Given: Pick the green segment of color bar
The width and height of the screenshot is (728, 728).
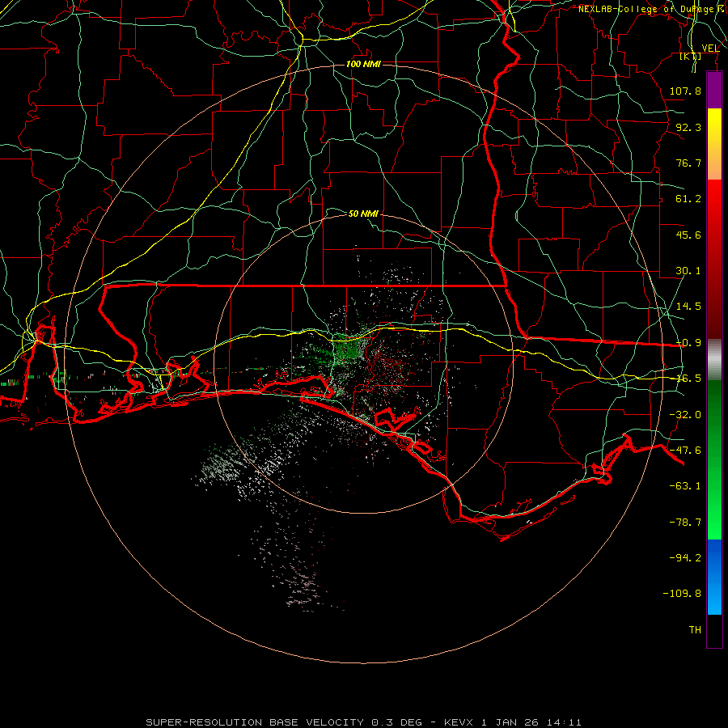Looking at the screenshot, I should (x=714, y=459).
